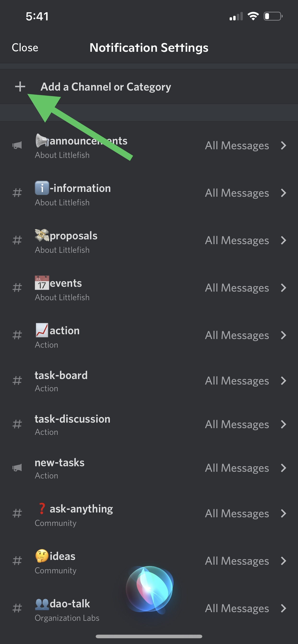This screenshot has height=644, width=298.
Task: Tap the calendar emoji on events channel
Action: coord(42,283)
